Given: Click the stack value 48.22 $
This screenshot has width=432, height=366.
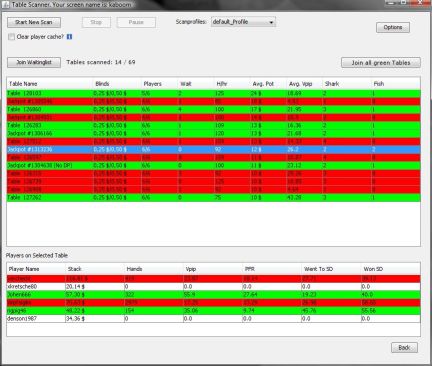Looking at the screenshot, I should pos(75,311).
